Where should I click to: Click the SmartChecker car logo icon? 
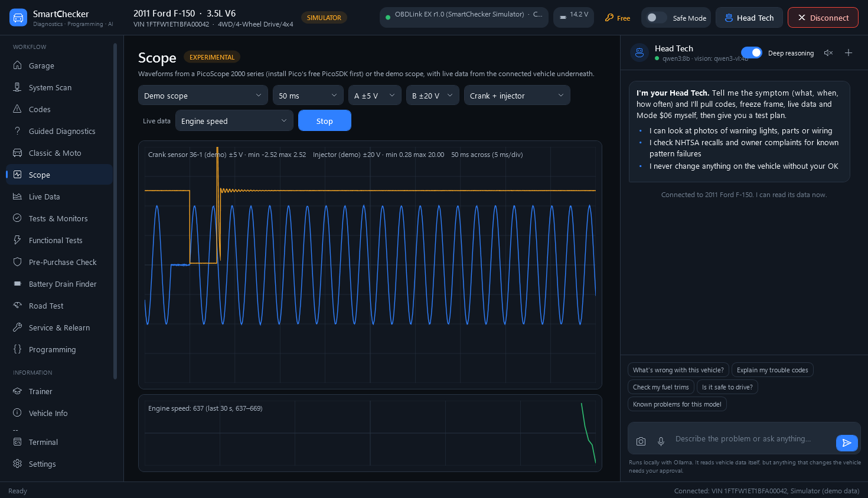[18, 18]
